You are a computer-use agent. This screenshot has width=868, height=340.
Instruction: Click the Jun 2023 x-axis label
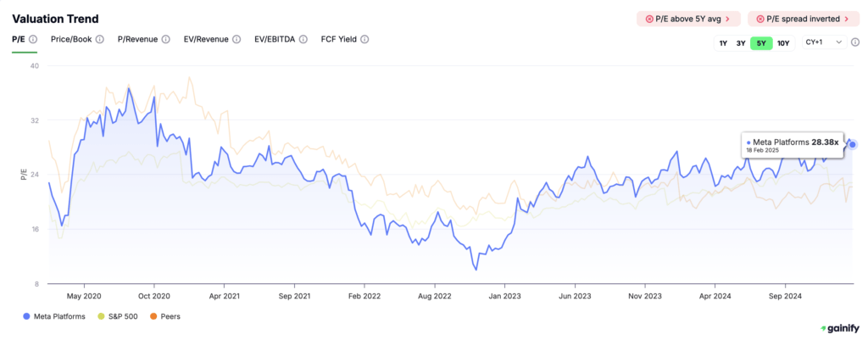(576, 296)
